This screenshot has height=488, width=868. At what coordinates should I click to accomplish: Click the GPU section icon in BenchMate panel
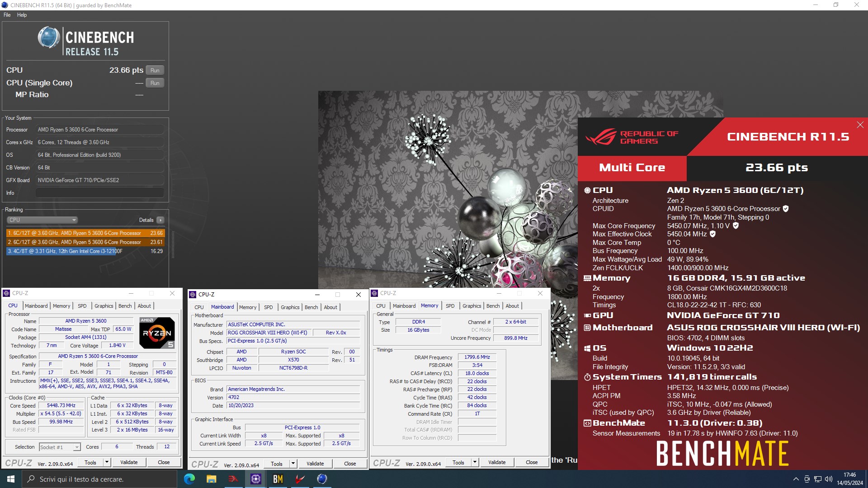tap(587, 315)
